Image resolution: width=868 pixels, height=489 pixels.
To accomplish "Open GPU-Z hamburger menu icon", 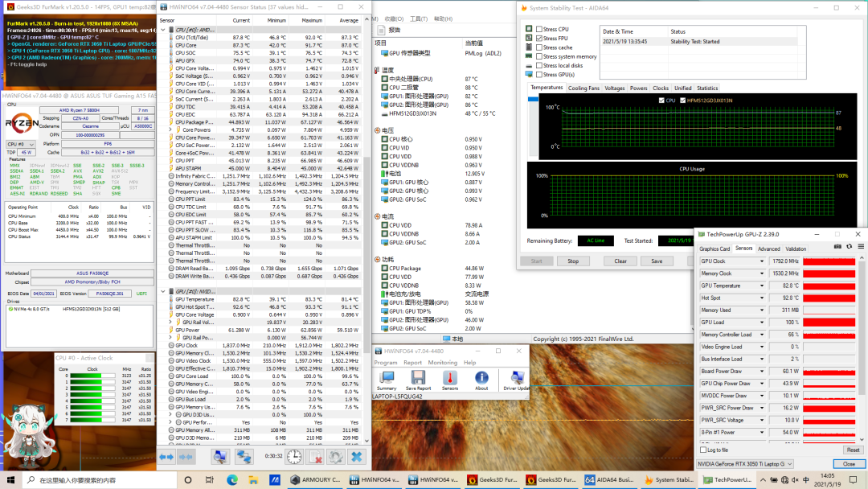I will coord(861,247).
